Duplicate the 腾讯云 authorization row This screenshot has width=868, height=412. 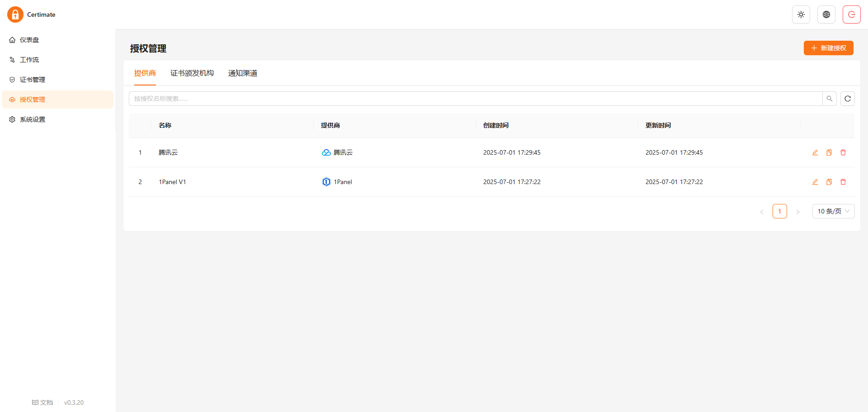(x=829, y=152)
